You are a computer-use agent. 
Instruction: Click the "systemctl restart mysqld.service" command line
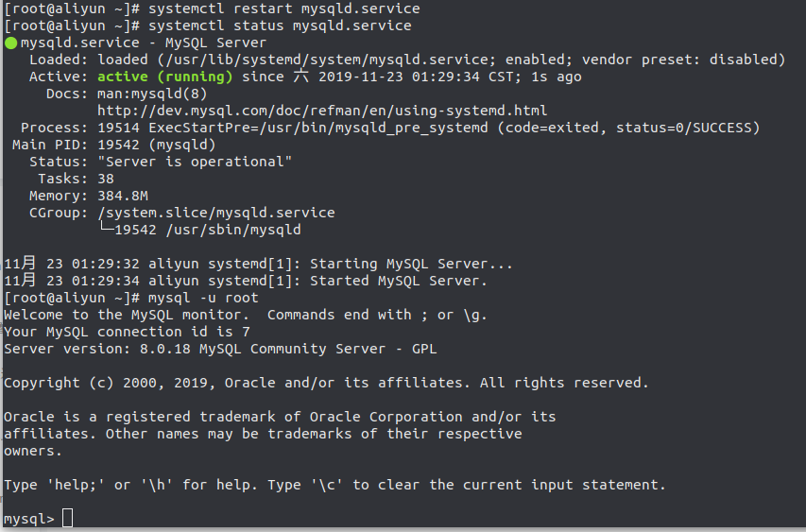pyautogui.click(x=212, y=9)
